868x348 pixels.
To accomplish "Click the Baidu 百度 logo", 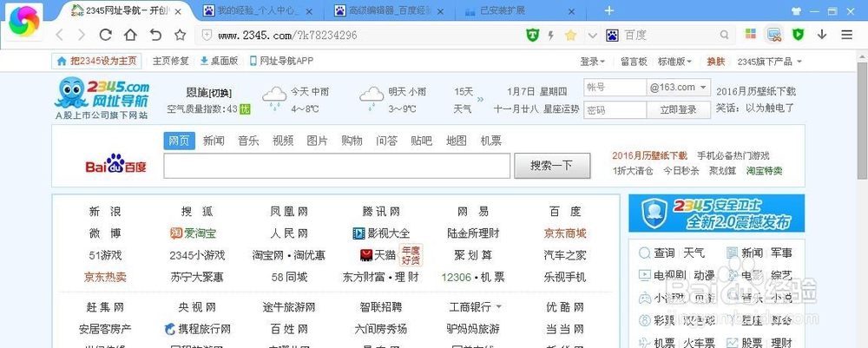I will [116, 164].
